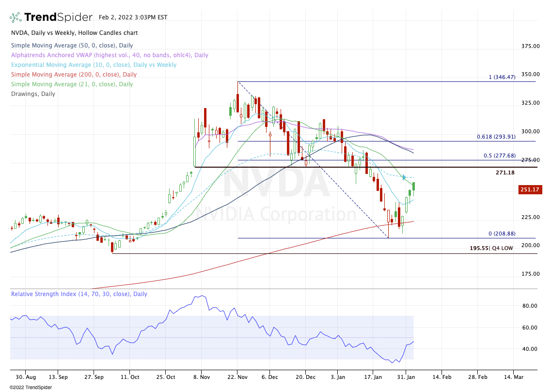Select the Simple Moving Average 200 legend
Viewport: 552px width, 392px height.
point(74,75)
